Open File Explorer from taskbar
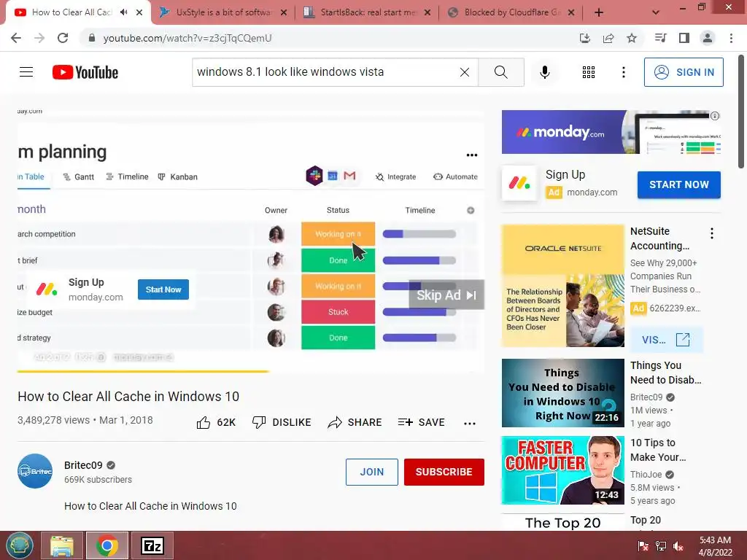Screen dimensions: 747x560 pos(62,545)
